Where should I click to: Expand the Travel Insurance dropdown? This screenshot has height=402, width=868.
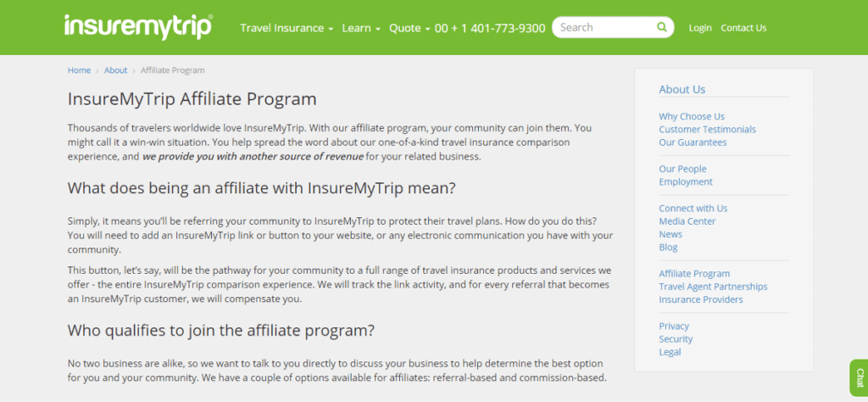[287, 28]
